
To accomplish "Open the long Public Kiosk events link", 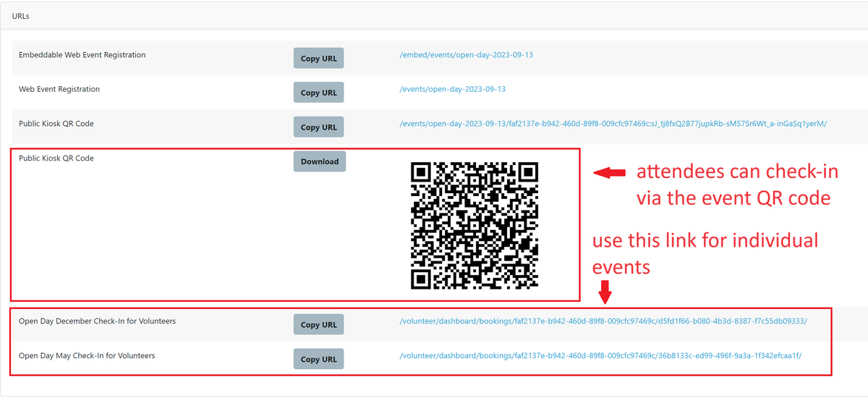I will coord(613,124).
